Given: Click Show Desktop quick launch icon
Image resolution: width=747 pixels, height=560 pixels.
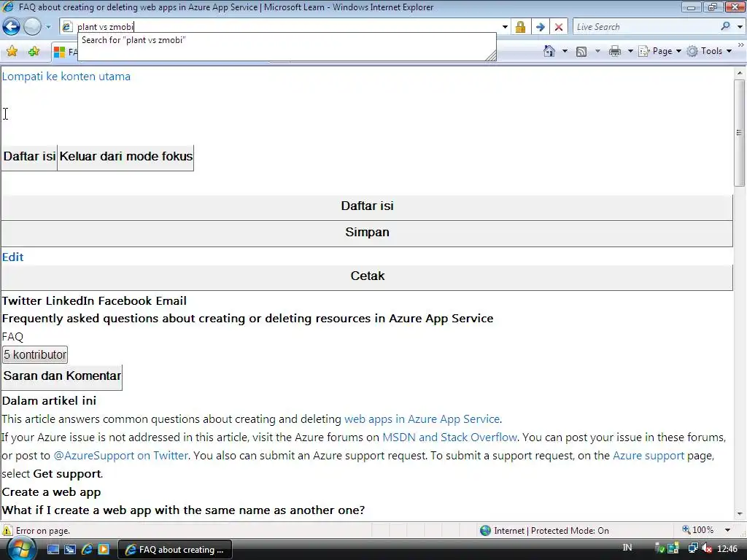Looking at the screenshot, I should (53, 550).
